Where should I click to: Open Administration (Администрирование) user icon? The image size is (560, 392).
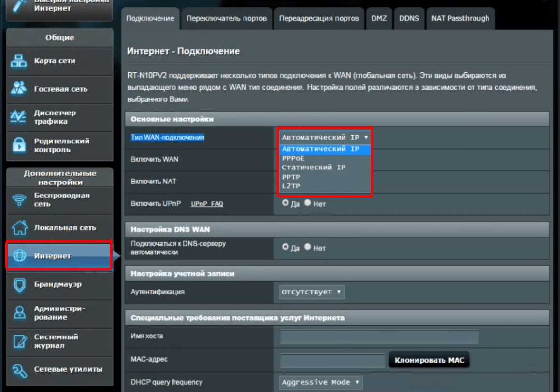click(x=19, y=313)
